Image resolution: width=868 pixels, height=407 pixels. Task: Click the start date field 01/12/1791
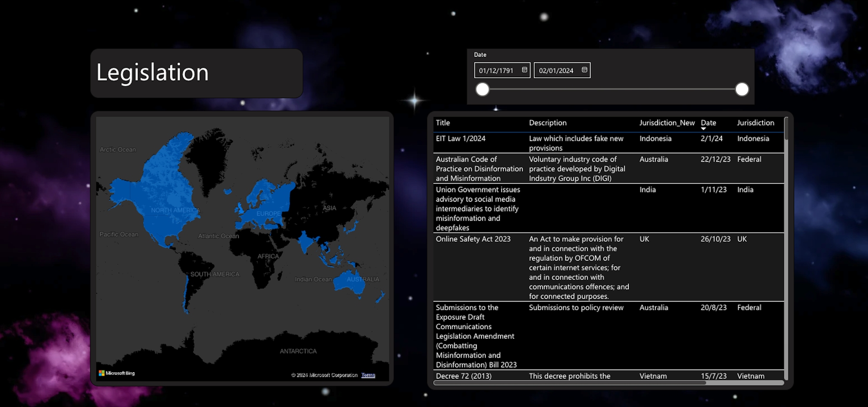click(502, 70)
